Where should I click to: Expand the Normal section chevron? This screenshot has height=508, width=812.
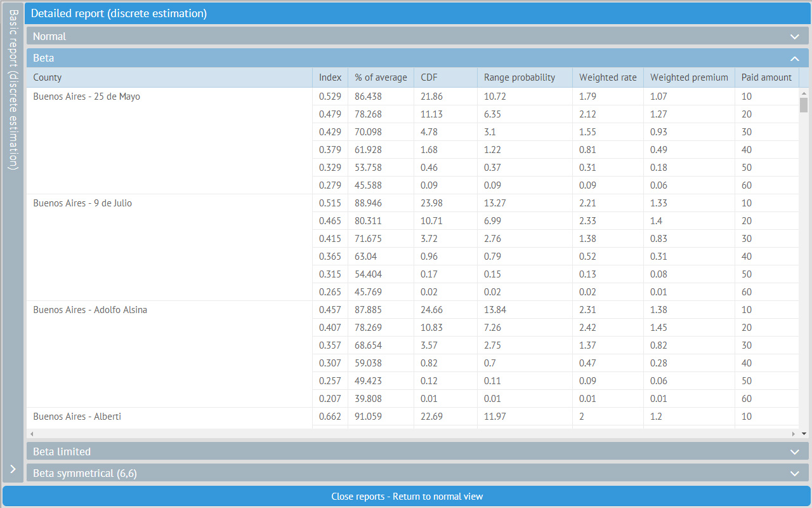click(x=795, y=37)
